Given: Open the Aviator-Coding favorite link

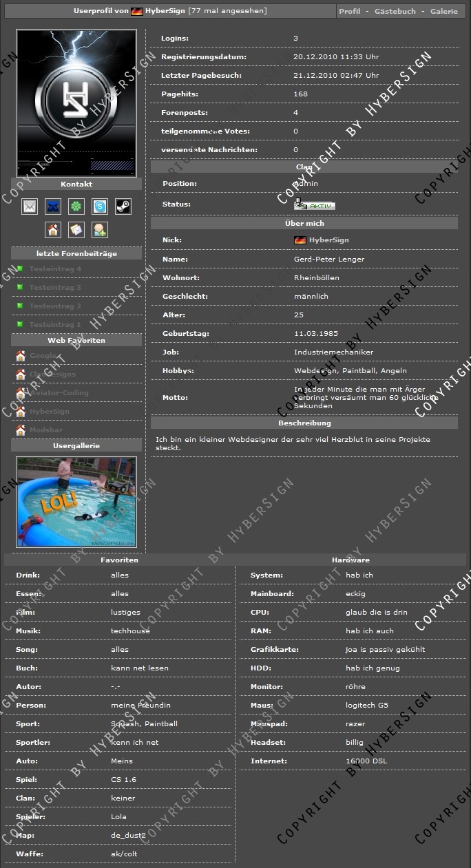Looking at the screenshot, I should (x=59, y=393).
